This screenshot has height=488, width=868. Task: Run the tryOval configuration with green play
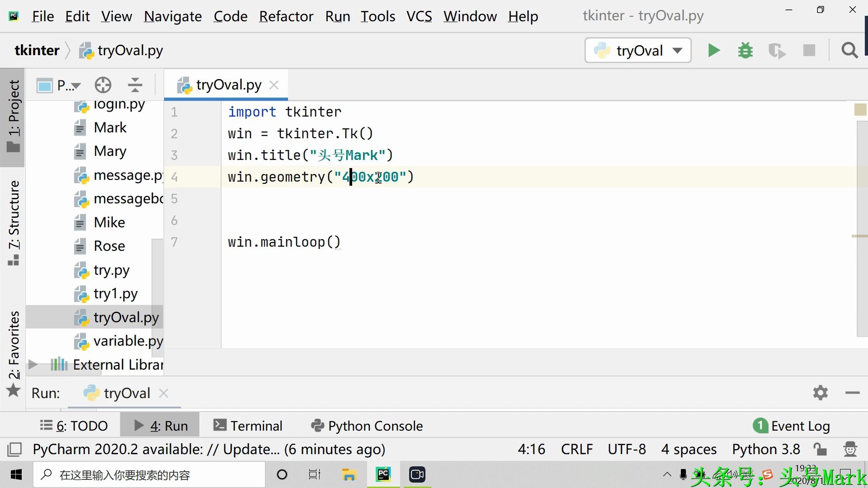(x=714, y=50)
